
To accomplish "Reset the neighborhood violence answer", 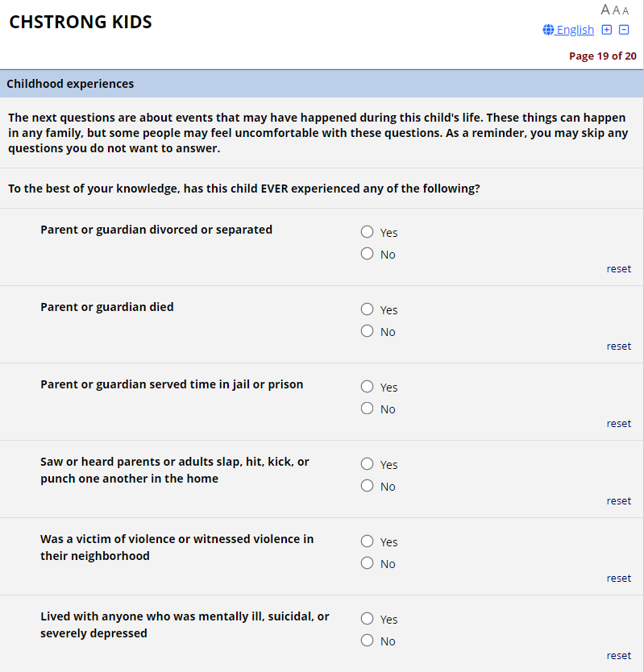I will tap(619, 579).
